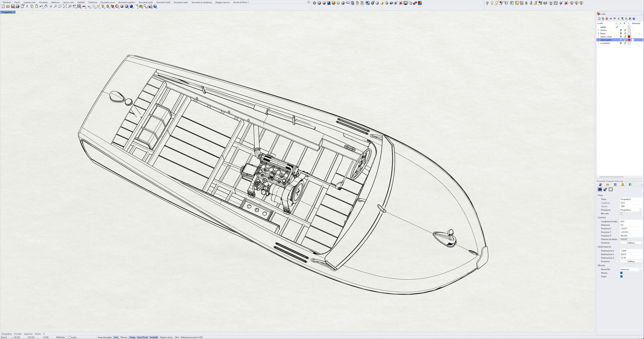Viewport: 644px width, 339px height.
Task: Expand the scoaiattolo layer tree
Action: (598, 43)
